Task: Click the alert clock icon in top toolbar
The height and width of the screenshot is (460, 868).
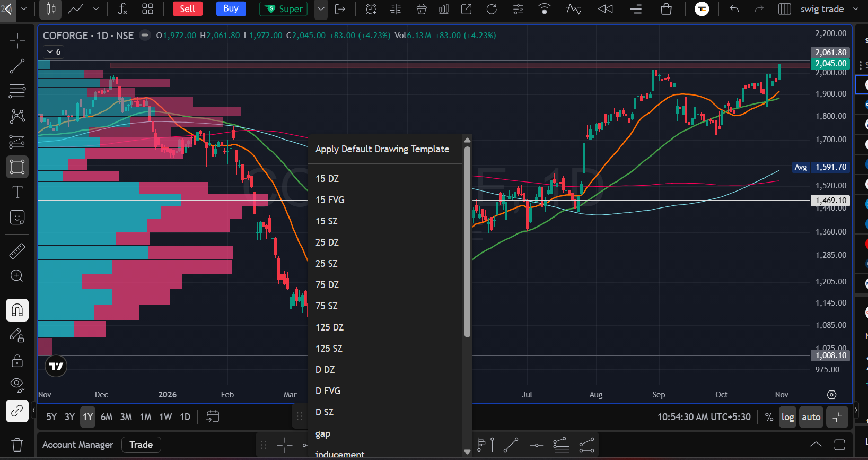Action: (371, 9)
